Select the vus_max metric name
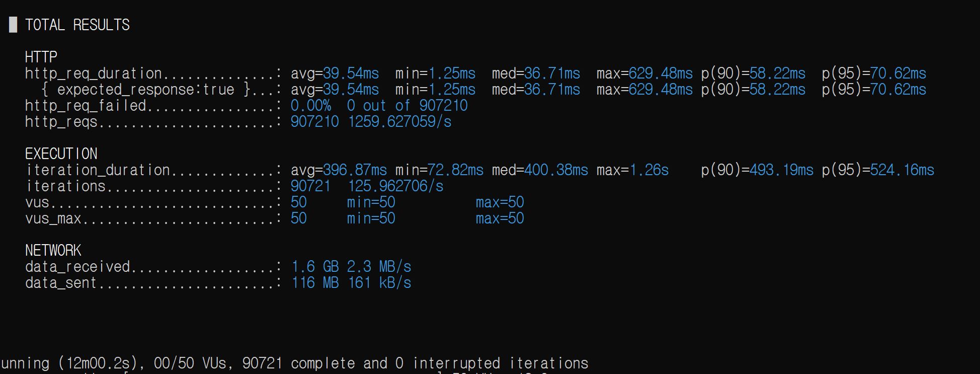This screenshot has width=980, height=374. pyautogui.click(x=53, y=218)
